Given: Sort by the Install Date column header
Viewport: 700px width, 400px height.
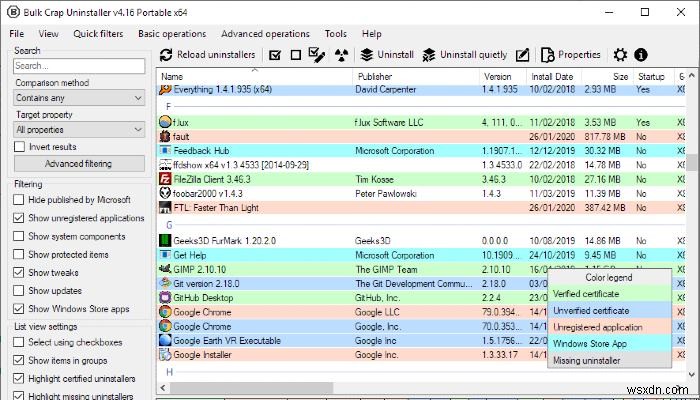Looking at the screenshot, I should point(554,77).
